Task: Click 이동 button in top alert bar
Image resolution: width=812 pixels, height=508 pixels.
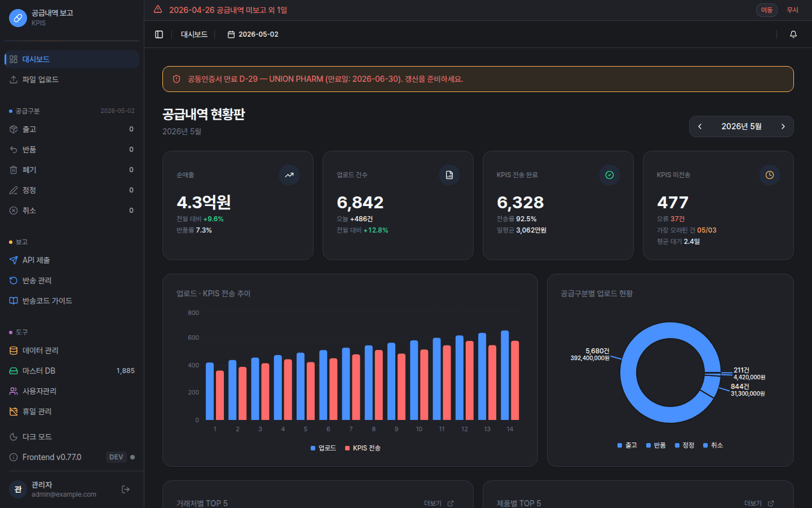Action: (767, 10)
